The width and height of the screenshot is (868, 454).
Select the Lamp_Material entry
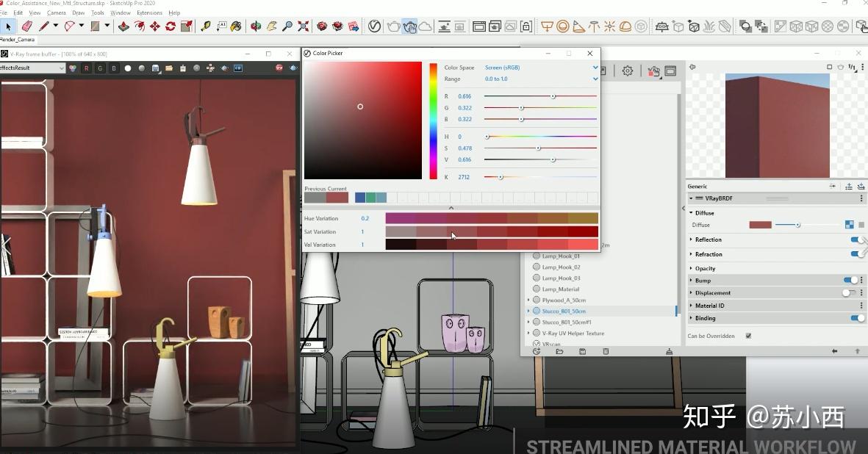(x=560, y=289)
